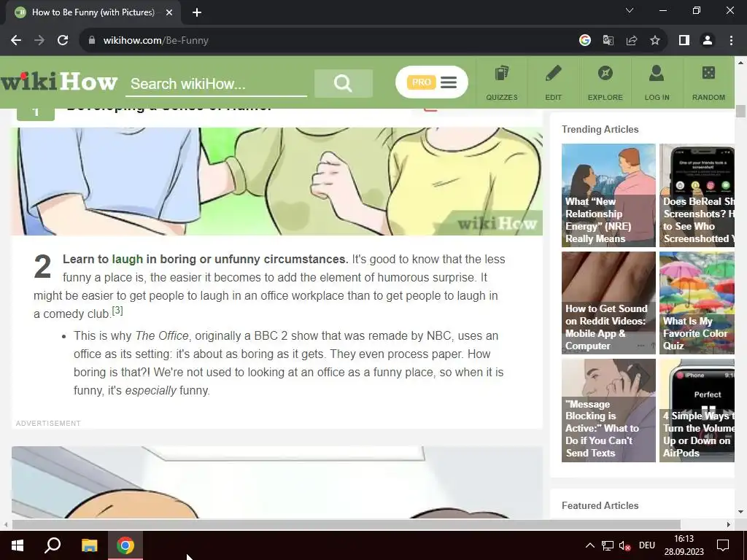The height and width of the screenshot is (560, 747).
Task: Click the magnifier search button
Action: pyautogui.click(x=343, y=83)
